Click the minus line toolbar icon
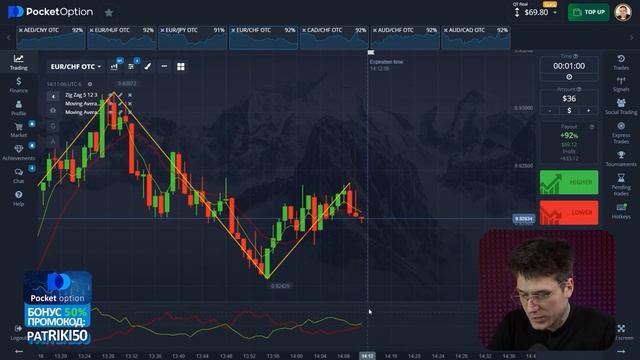Viewport: 640px width, 360px height. click(x=164, y=66)
